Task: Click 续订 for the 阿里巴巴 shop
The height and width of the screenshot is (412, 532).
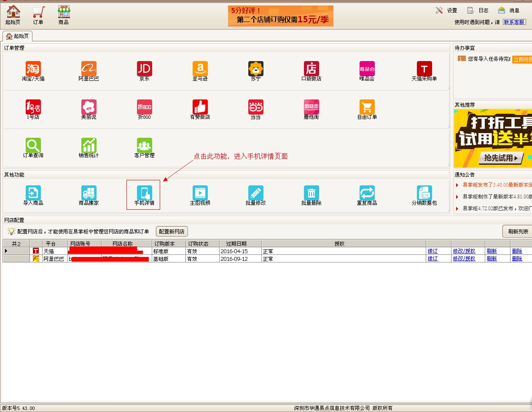Action: 433,259
